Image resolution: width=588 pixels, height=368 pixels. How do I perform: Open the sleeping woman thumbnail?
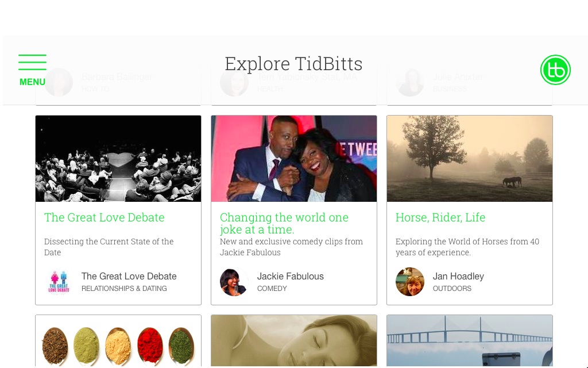point(294,342)
